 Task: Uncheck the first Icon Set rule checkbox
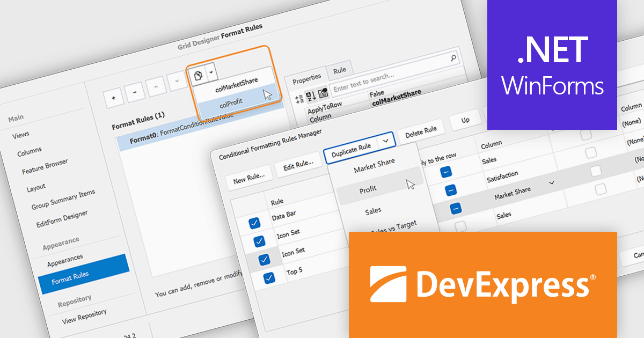pos(259,241)
